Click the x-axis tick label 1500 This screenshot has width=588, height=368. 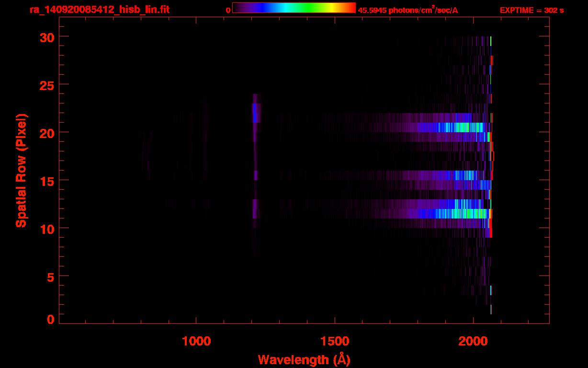click(x=335, y=341)
